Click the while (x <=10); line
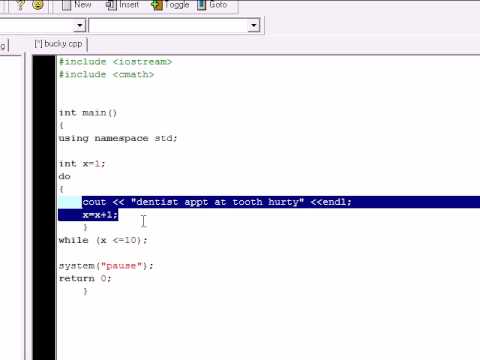480x360 pixels. [103, 240]
